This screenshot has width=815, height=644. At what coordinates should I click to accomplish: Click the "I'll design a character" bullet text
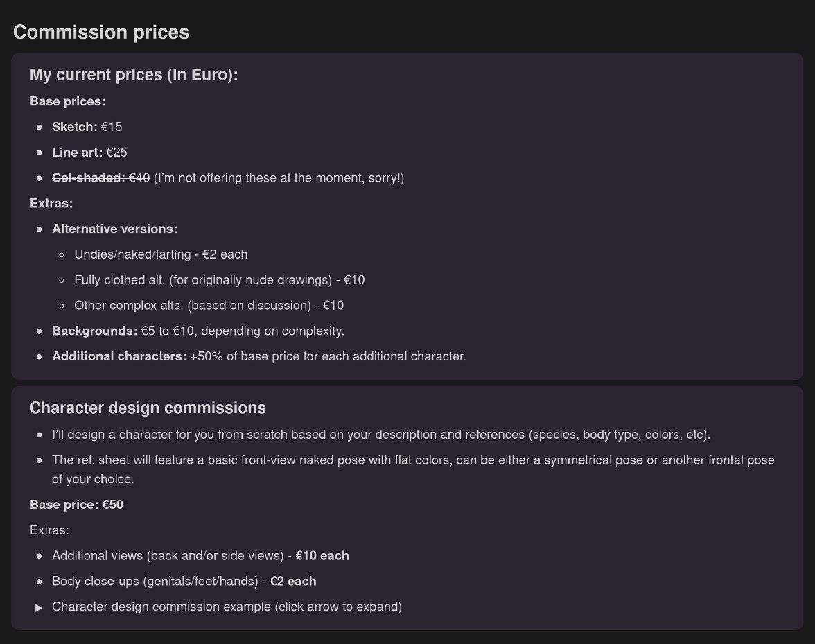tap(380, 435)
